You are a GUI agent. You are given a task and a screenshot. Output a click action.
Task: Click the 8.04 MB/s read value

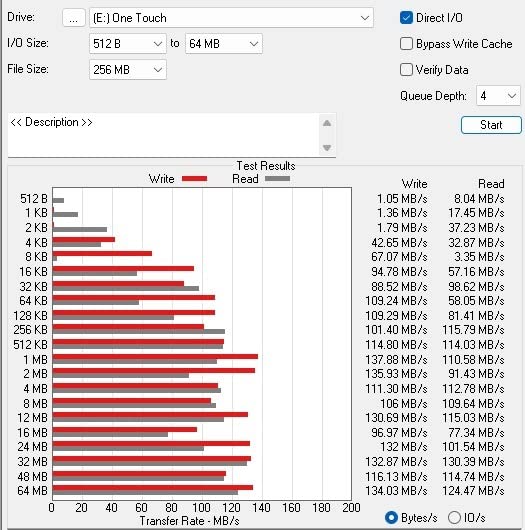[479, 199]
